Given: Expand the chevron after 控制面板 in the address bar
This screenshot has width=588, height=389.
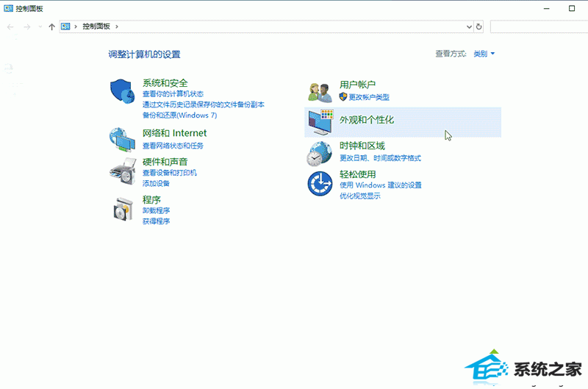Looking at the screenshot, I should (x=117, y=26).
